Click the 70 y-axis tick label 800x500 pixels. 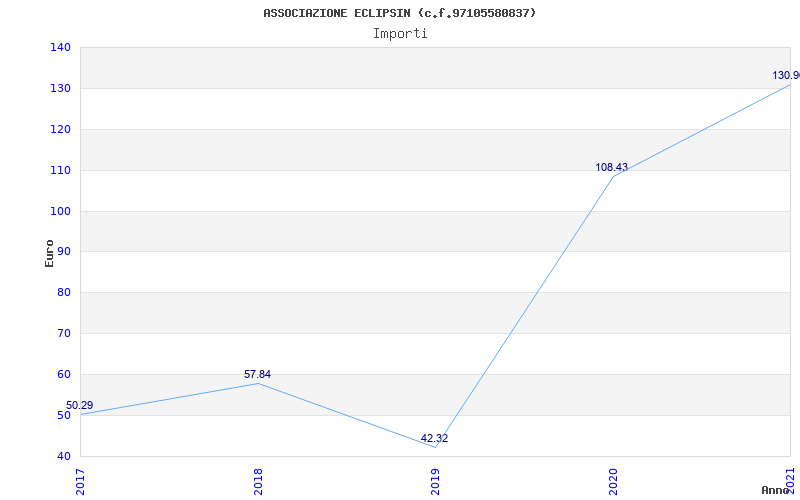pyautogui.click(x=64, y=334)
